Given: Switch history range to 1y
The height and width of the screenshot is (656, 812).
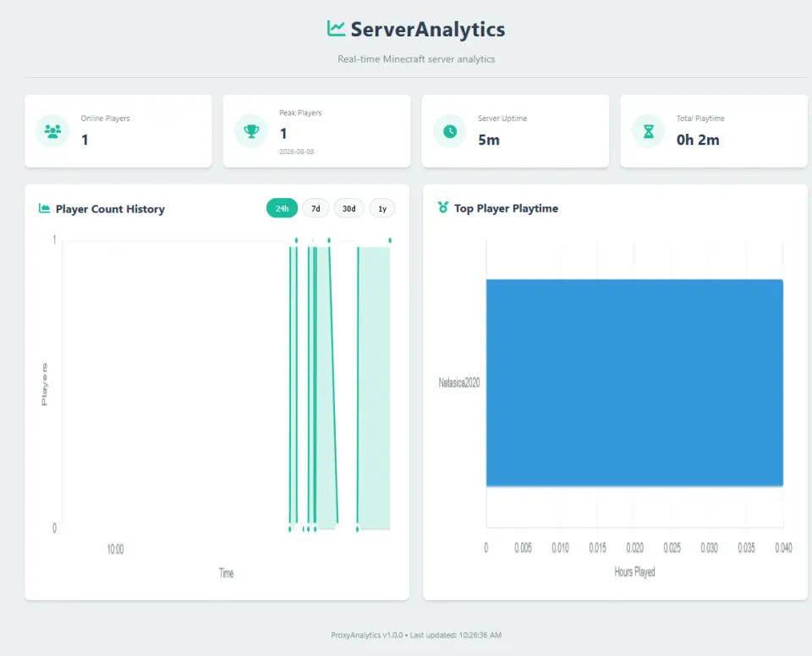Looking at the screenshot, I should [x=382, y=208].
